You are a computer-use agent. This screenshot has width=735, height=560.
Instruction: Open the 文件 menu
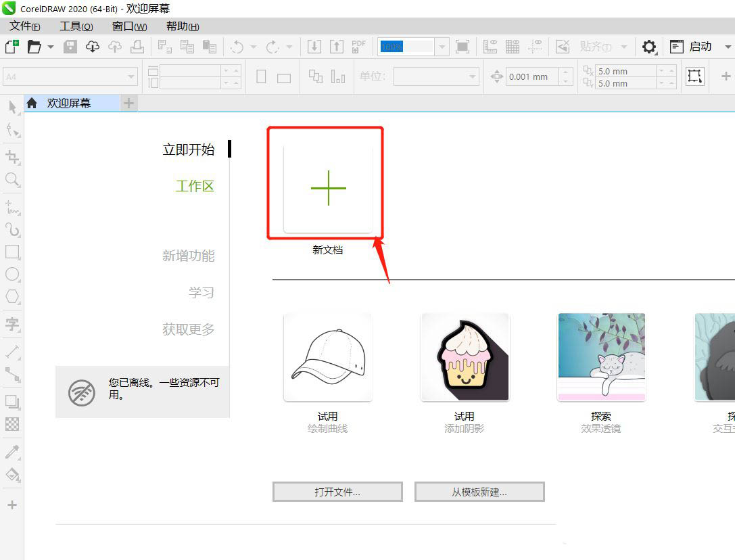point(25,26)
